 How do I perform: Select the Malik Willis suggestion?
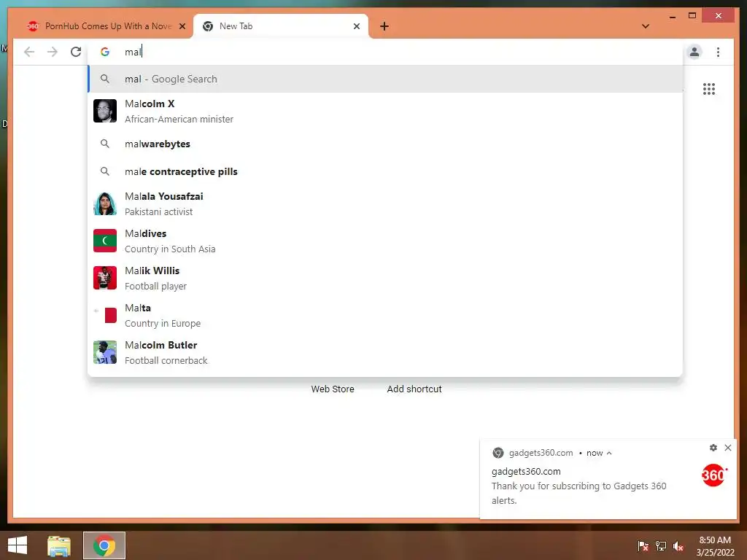pos(385,278)
